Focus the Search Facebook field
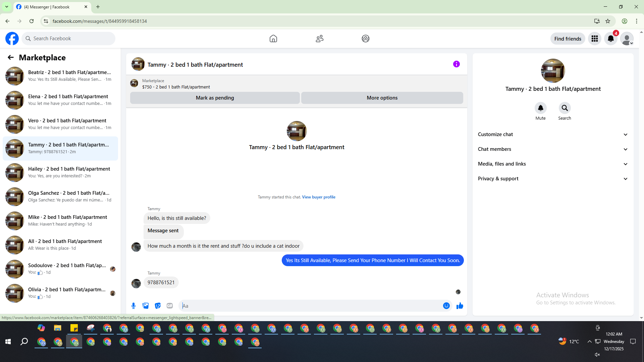644x362 pixels. pyautogui.click(x=68, y=39)
